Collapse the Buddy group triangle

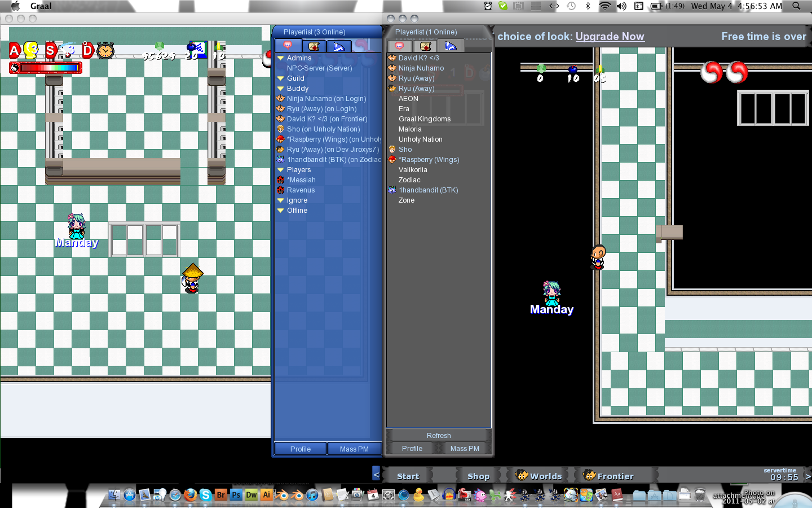[x=280, y=89]
